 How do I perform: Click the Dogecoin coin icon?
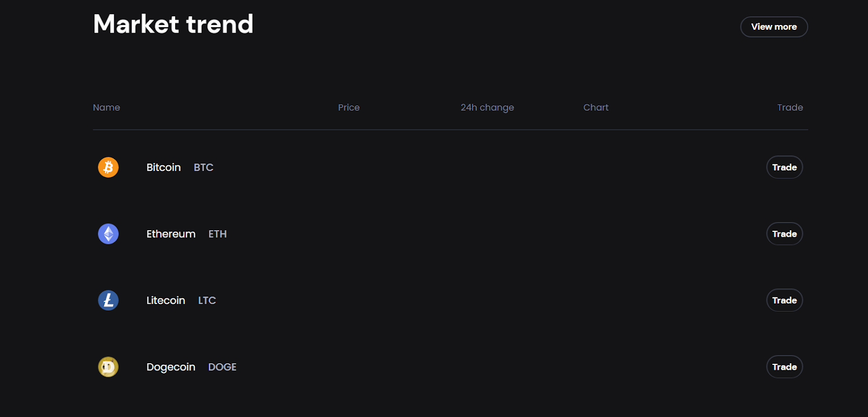pyautogui.click(x=108, y=367)
